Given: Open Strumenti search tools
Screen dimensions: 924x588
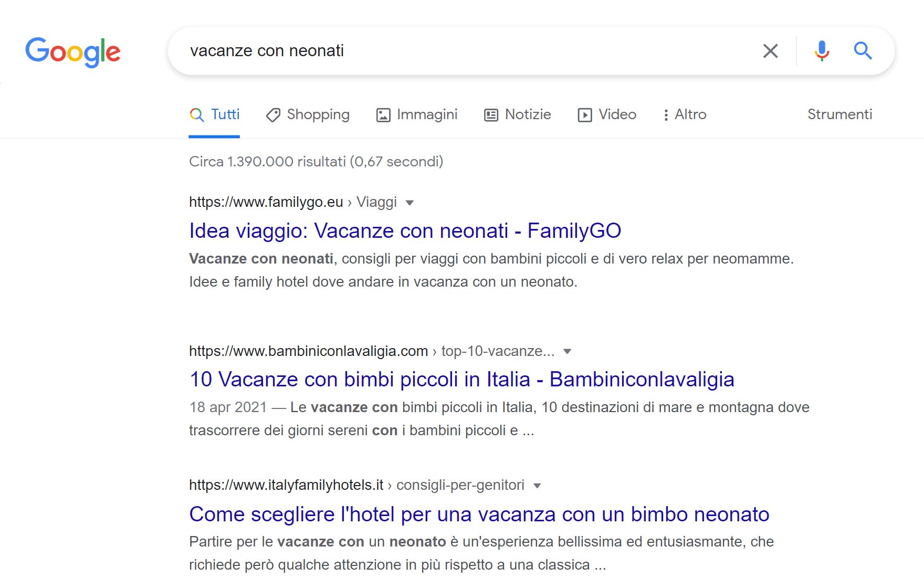Looking at the screenshot, I should coord(840,114).
